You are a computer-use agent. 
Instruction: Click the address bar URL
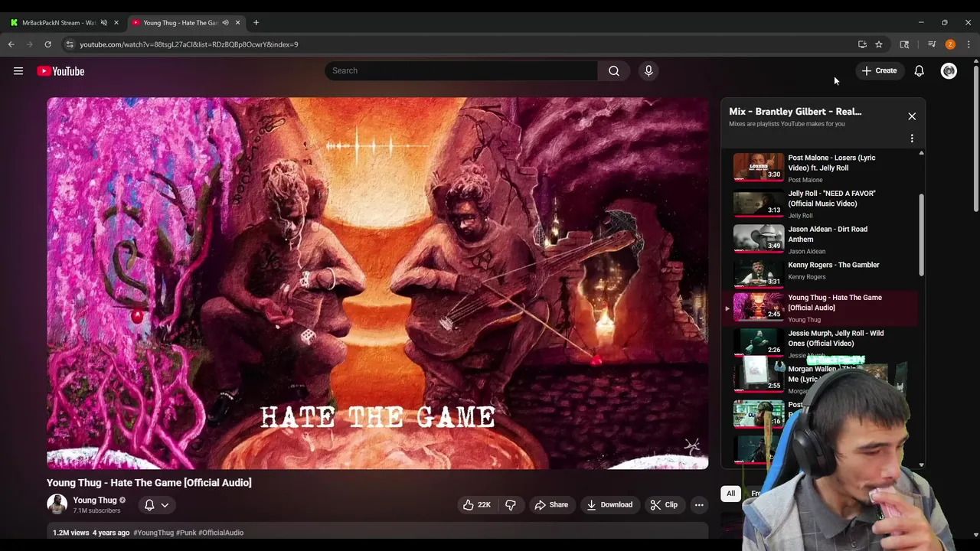coord(189,44)
